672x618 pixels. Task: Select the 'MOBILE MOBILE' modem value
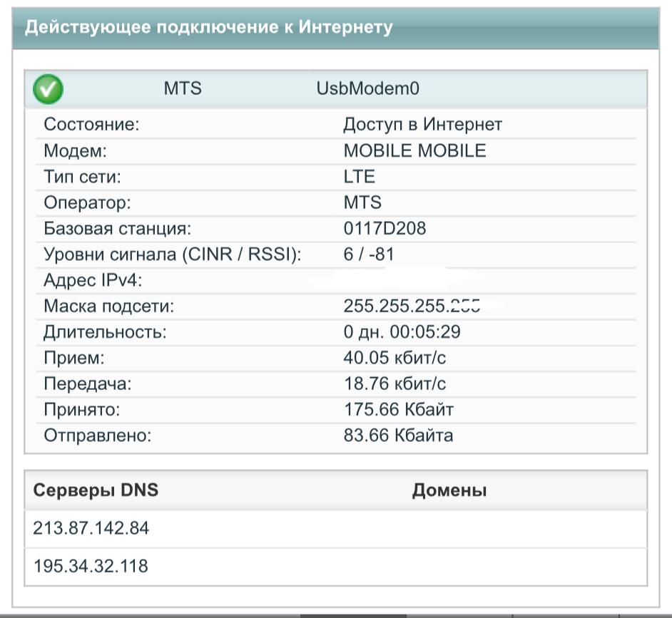click(414, 151)
